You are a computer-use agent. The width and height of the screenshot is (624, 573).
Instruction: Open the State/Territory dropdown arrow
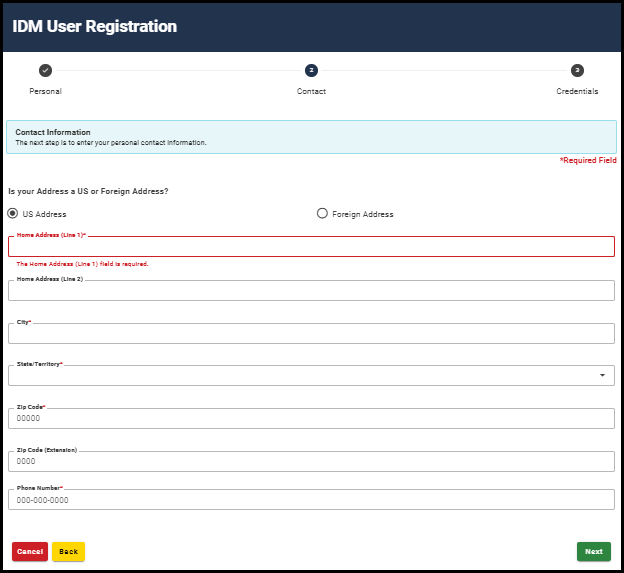click(602, 376)
